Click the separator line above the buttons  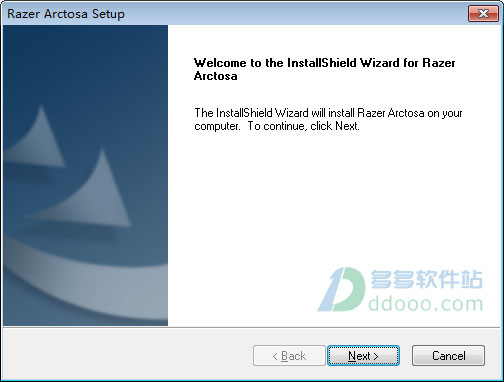click(x=252, y=327)
